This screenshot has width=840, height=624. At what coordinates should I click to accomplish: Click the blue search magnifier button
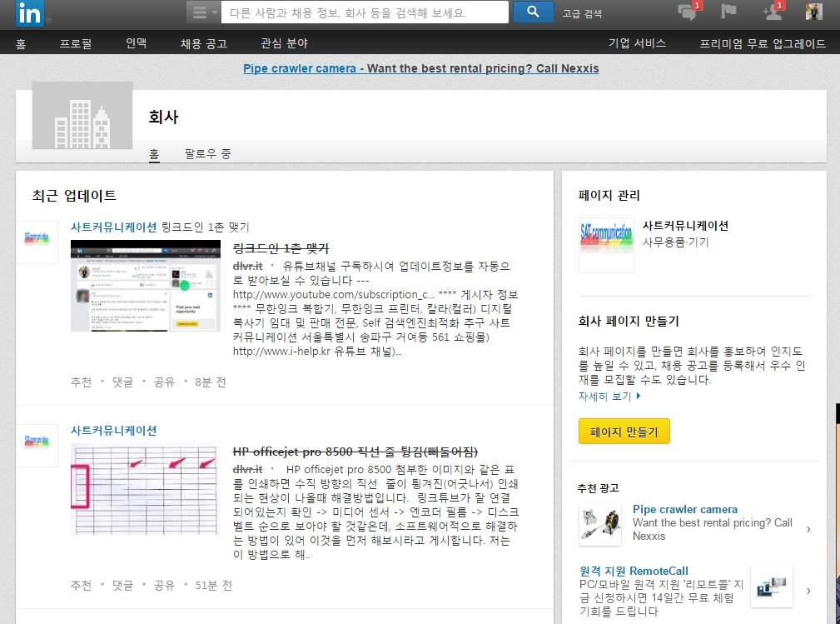click(x=534, y=12)
